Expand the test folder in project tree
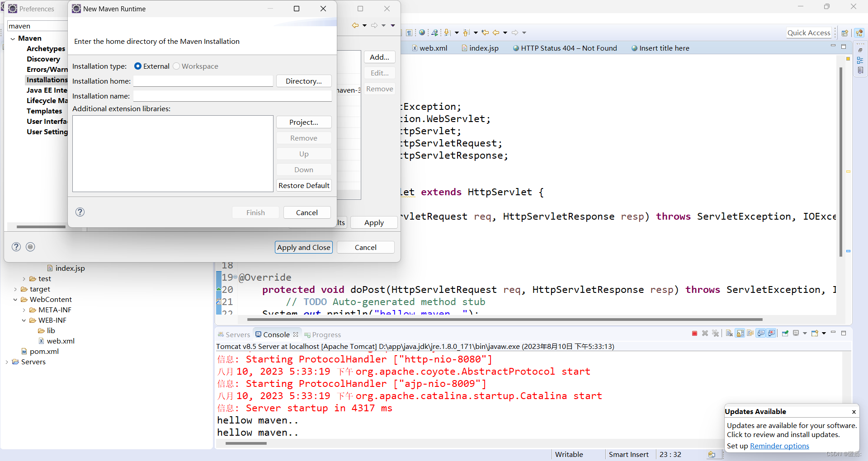Screen dimensions: 868x461 (x=24, y=279)
